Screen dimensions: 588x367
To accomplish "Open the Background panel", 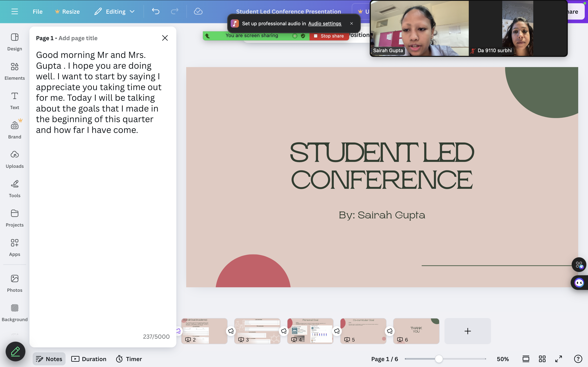I will tap(14, 312).
